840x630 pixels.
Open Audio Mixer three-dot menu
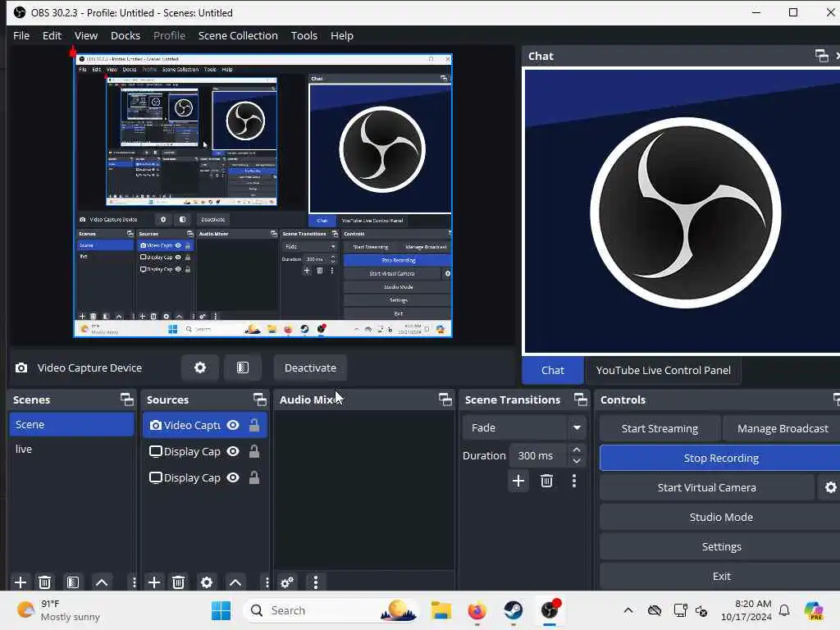click(316, 582)
